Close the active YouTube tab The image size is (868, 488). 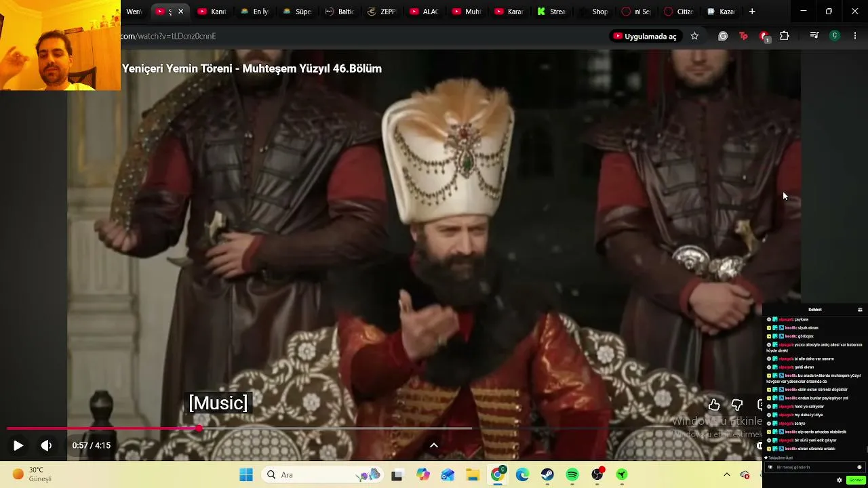pyautogui.click(x=180, y=12)
